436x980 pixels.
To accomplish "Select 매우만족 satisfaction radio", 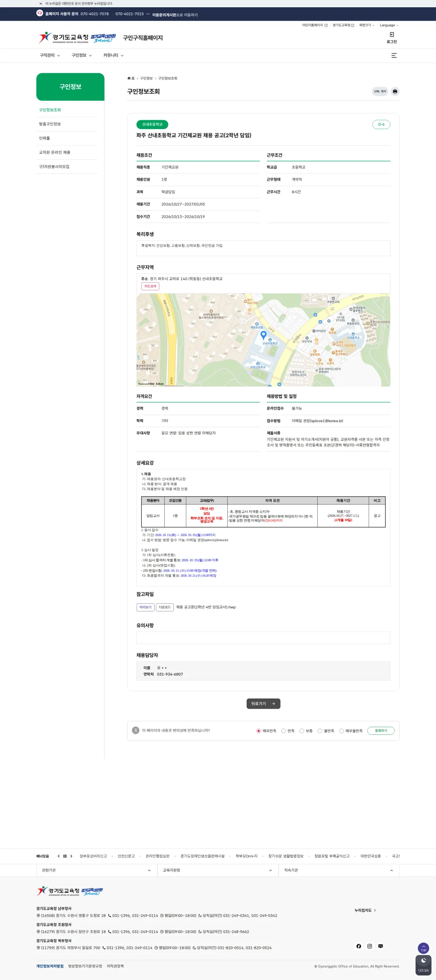I will [x=258, y=731].
